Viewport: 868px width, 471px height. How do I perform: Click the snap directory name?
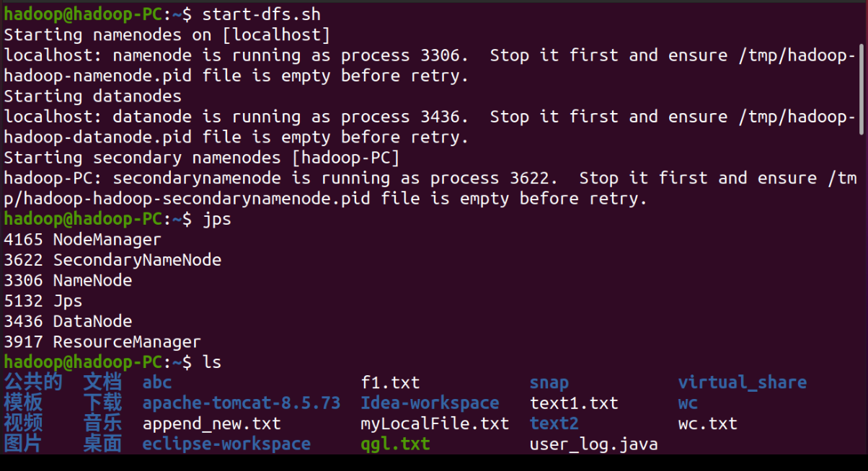[x=549, y=382]
